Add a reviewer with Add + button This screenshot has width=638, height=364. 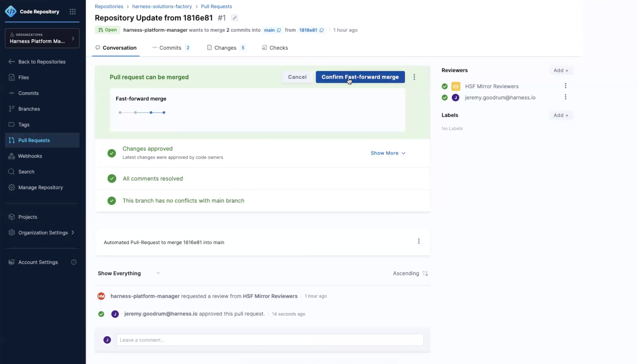(x=560, y=71)
